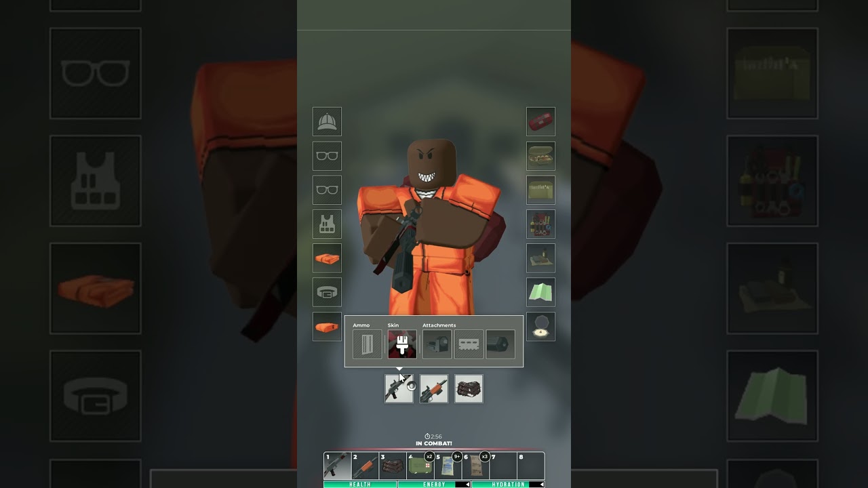Select the sight attachment slot
The height and width of the screenshot is (488, 868).
437,344
